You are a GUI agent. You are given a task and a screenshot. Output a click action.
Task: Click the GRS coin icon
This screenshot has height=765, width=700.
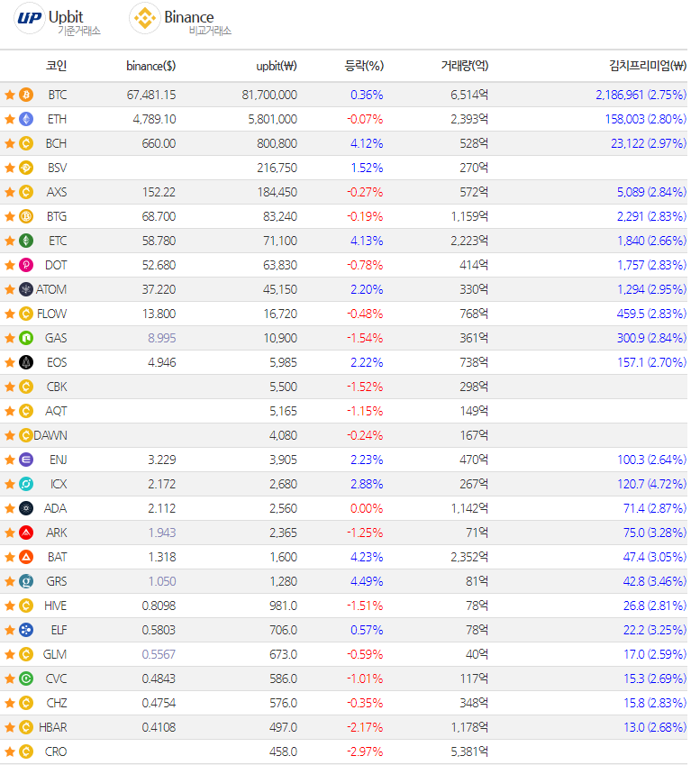coord(26,581)
